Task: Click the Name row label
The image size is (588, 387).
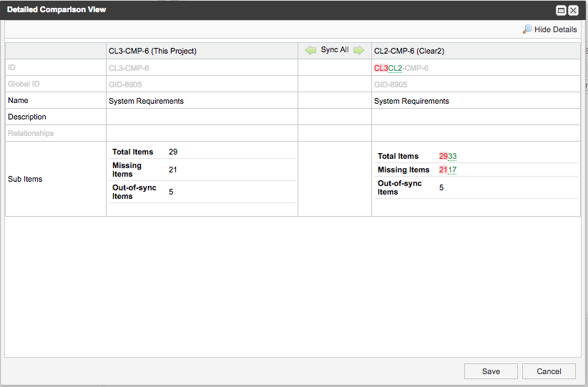Action: click(18, 100)
